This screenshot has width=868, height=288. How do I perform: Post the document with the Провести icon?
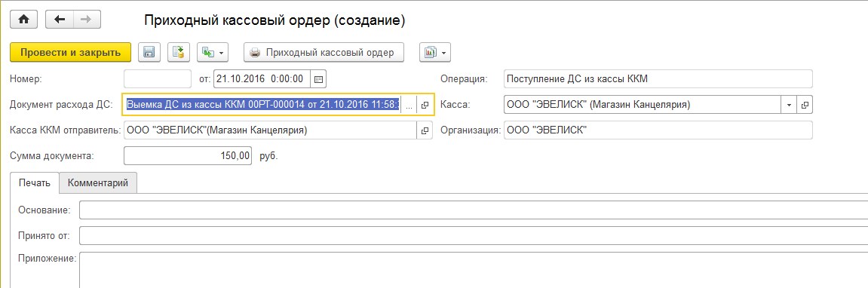(178, 53)
